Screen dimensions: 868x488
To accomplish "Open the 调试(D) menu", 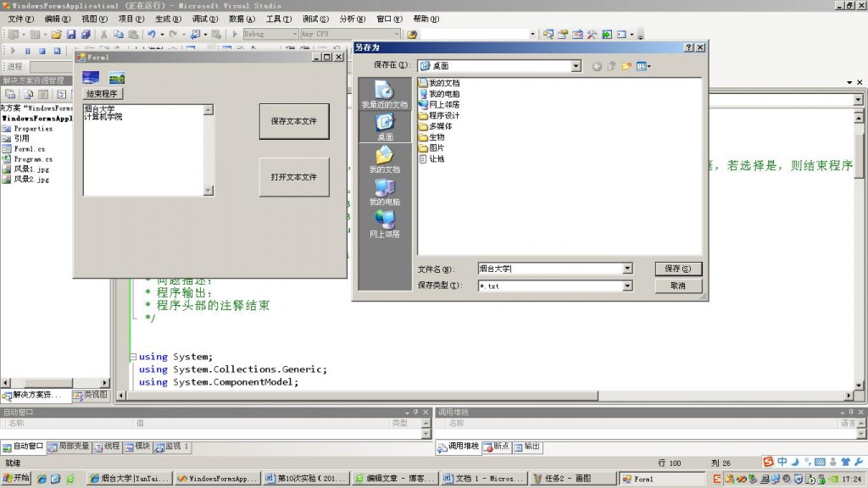I will 205,19.
